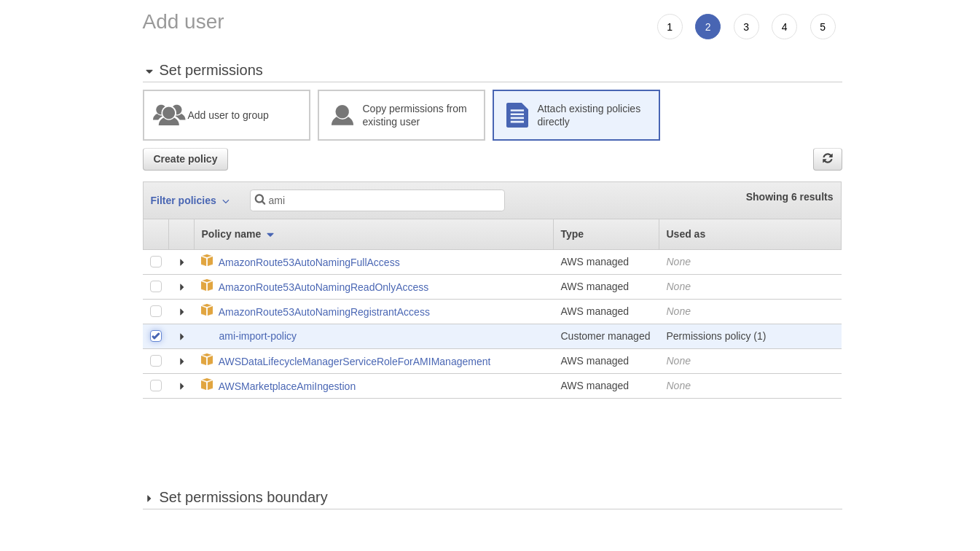
Task: Collapse the Set permissions section
Action: click(149, 71)
